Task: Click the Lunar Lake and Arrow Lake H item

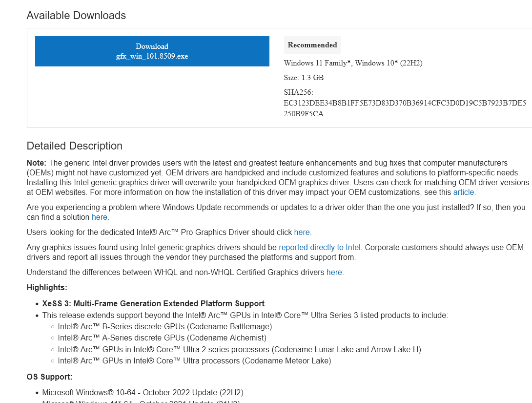Action: tap(239, 349)
